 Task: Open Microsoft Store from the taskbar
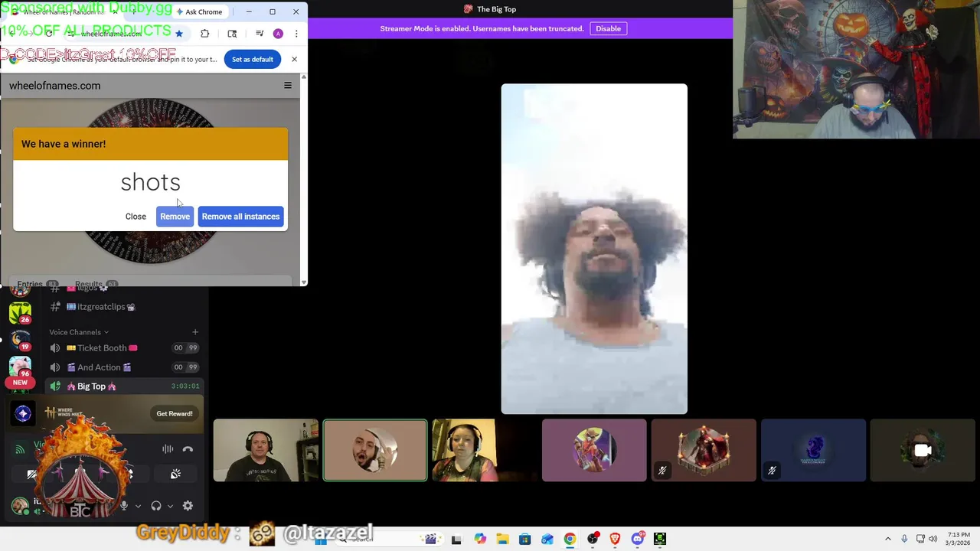(x=524, y=540)
